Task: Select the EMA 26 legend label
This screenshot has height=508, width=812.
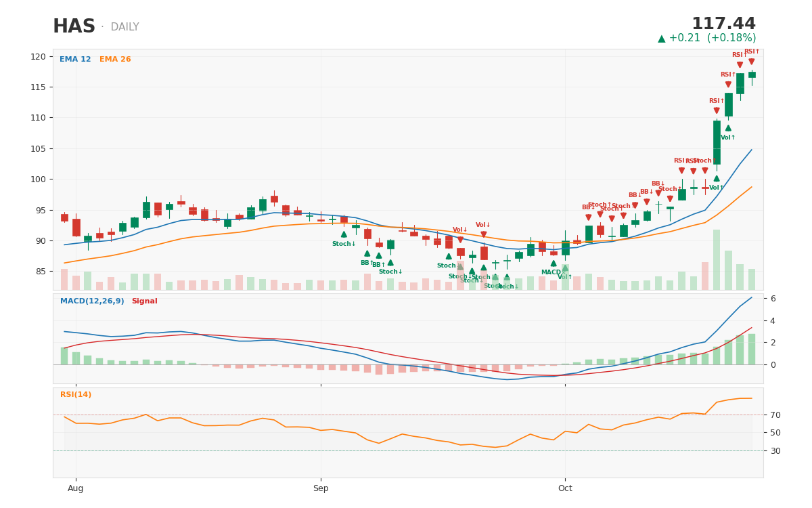Action: (115, 60)
